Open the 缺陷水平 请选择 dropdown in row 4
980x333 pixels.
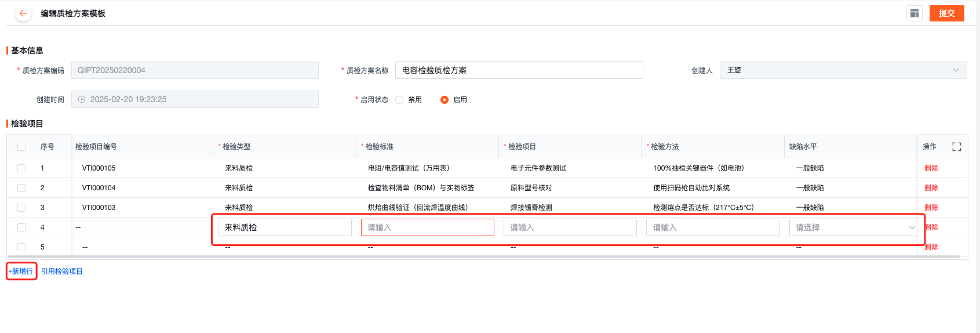click(x=854, y=227)
